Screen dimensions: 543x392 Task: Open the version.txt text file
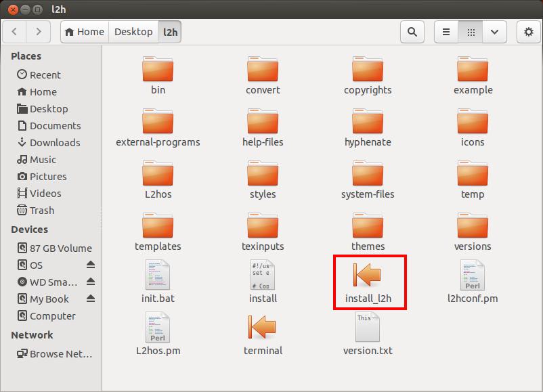click(x=368, y=328)
